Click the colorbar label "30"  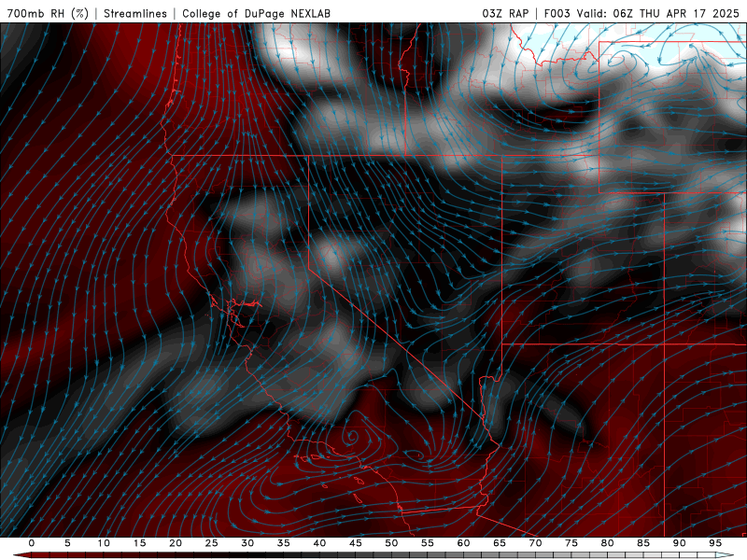[x=247, y=543]
